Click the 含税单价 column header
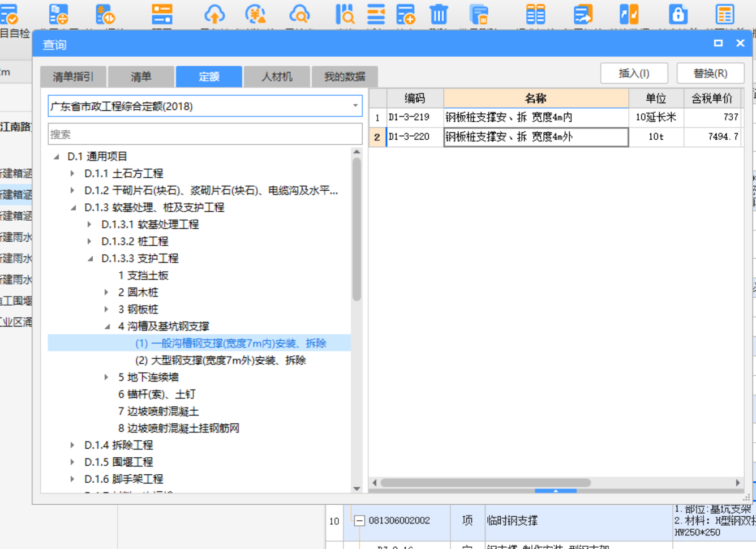 point(712,98)
